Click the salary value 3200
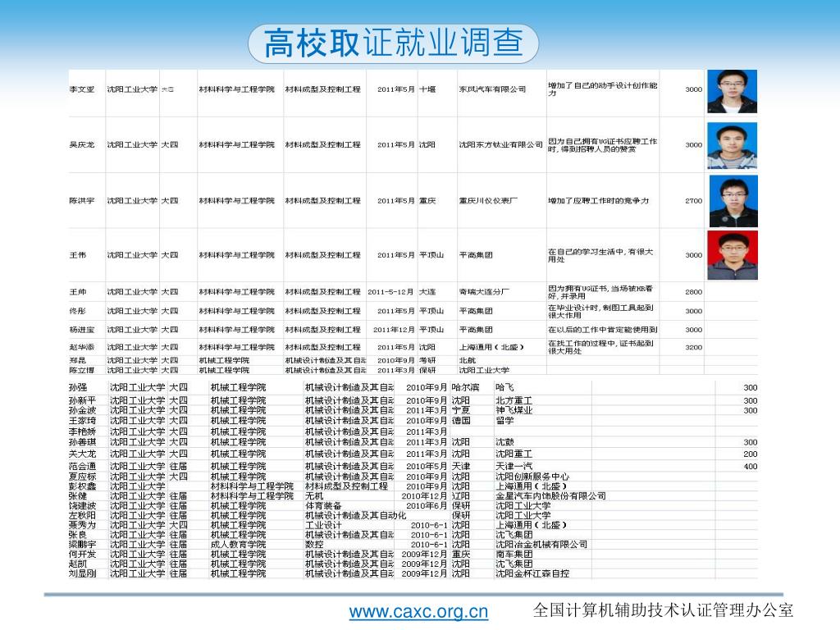The width and height of the screenshot is (840, 630). pos(693,347)
